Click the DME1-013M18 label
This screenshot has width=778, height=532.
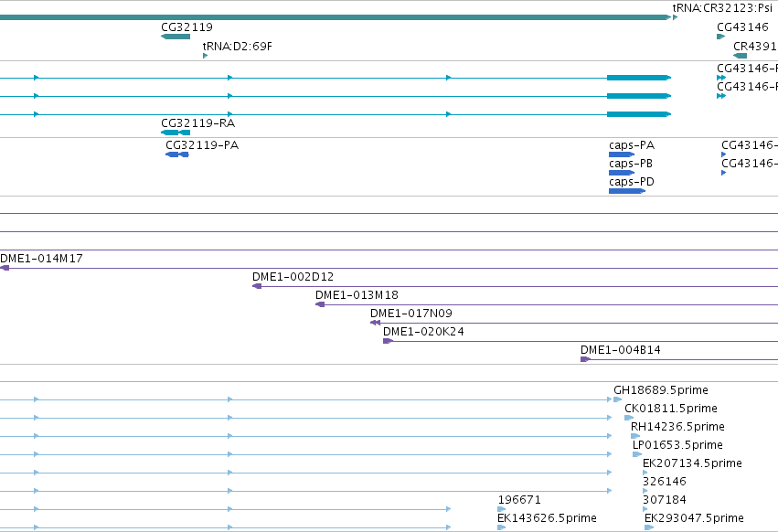[357, 295]
